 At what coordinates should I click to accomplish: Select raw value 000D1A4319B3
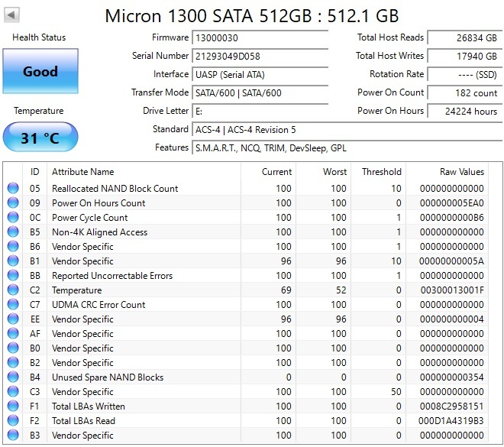click(451, 420)
